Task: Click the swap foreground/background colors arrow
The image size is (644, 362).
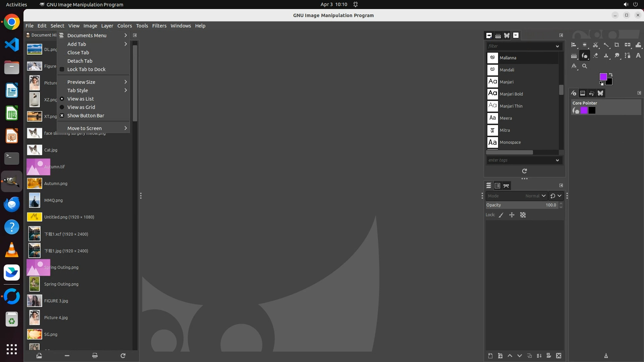Action: [x=611, y=75]
